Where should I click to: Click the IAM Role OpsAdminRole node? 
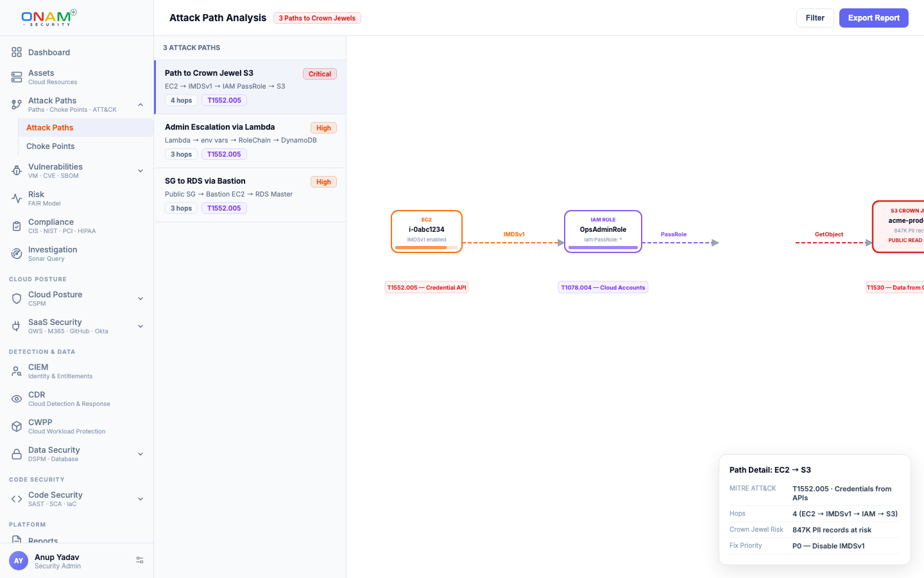(x=603, y=231)
